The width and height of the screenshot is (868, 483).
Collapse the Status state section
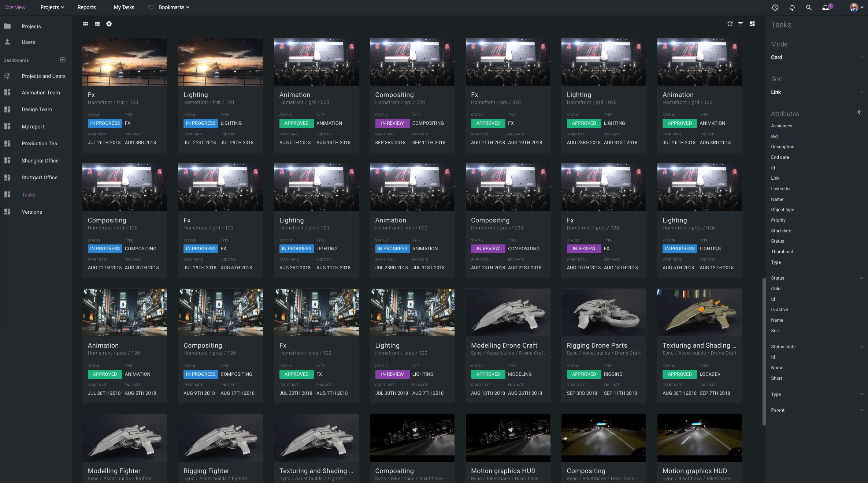pyautogui.click(x=861, y=347)
